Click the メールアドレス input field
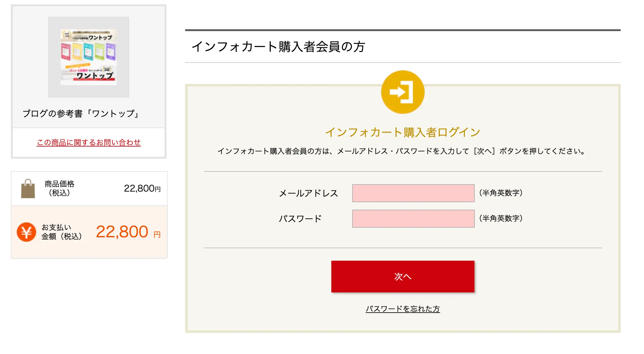This screenshot has width=644, height=354. tap(413, 193)
